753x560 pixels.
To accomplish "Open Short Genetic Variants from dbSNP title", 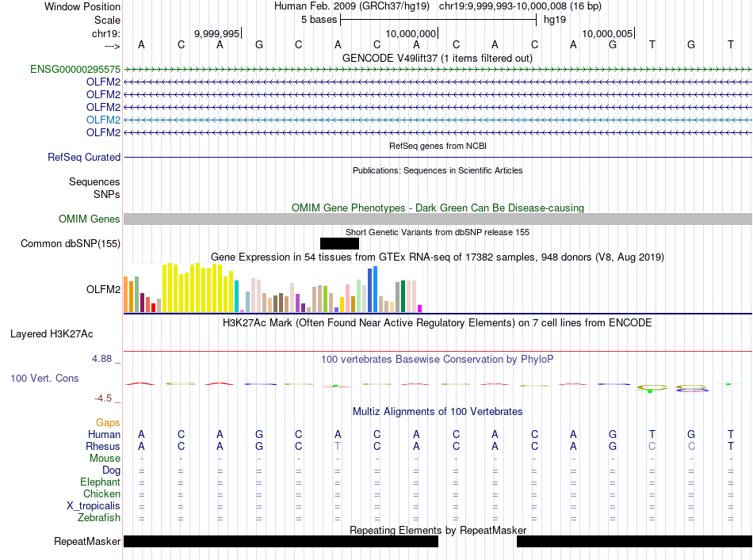I will click(x=438, y=232).
